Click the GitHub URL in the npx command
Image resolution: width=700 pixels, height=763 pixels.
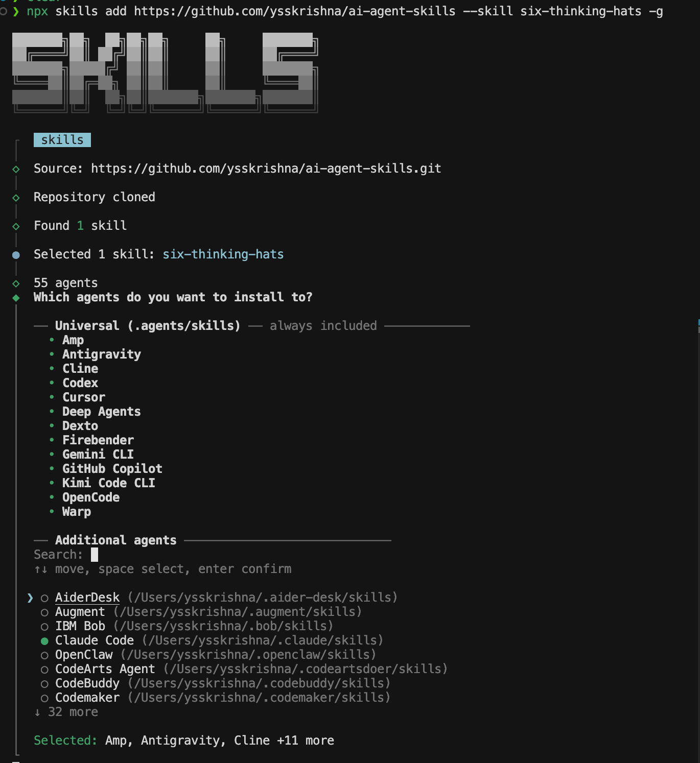(295, 11)
